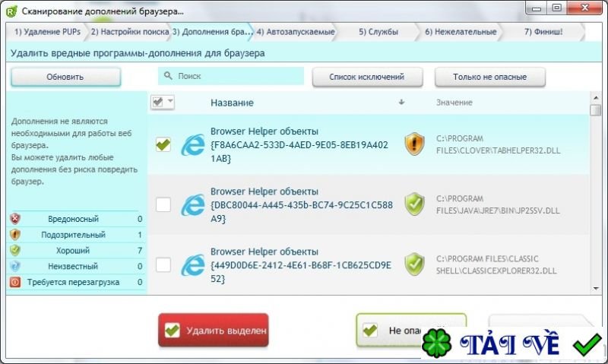
Task: Go to 5) Службы step
Action: (378, 32)
